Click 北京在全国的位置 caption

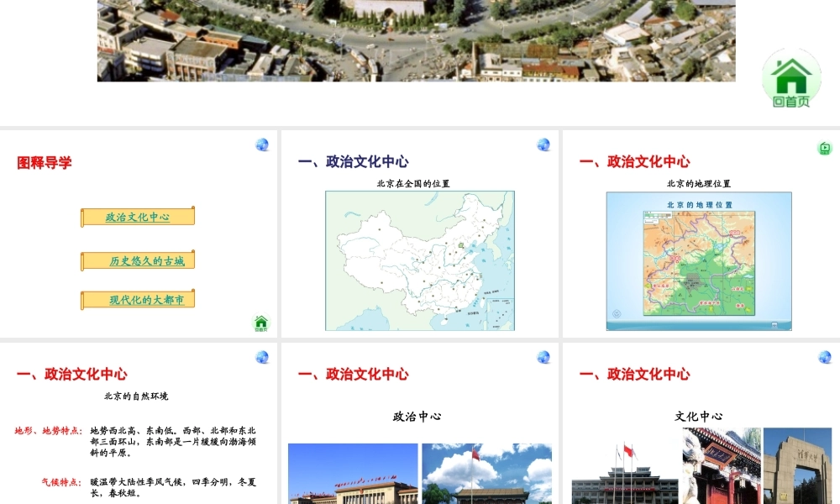(x=413, y=184)
